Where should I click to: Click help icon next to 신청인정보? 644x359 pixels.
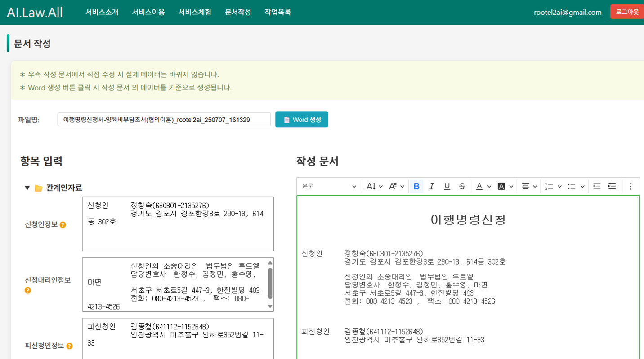pos(63,224)
